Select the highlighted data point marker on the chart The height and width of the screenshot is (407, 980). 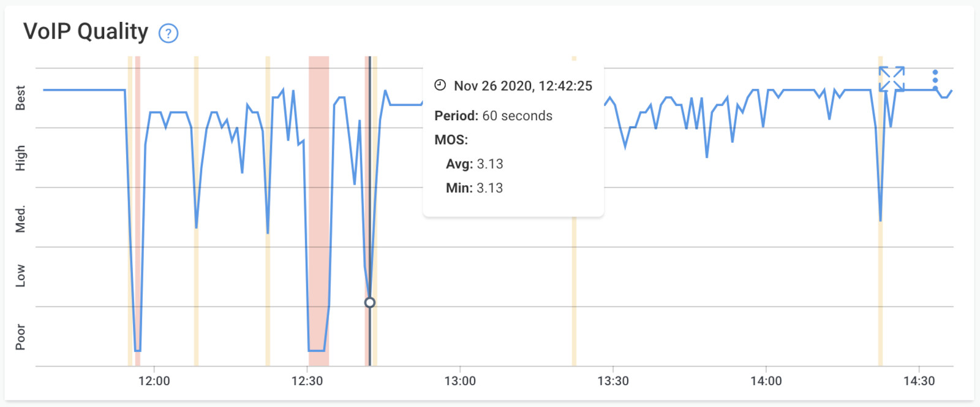coord(370,302)
